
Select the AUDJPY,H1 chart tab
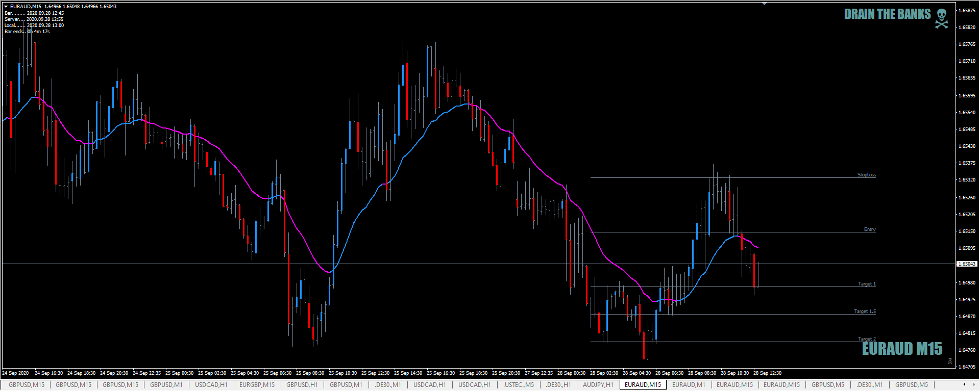coord(598,385)
